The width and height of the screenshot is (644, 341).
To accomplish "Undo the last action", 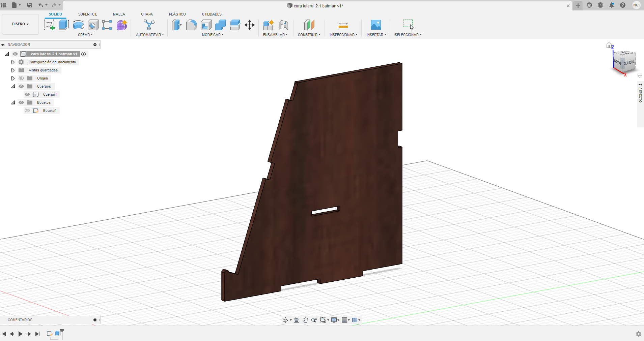I will point(41,5).
